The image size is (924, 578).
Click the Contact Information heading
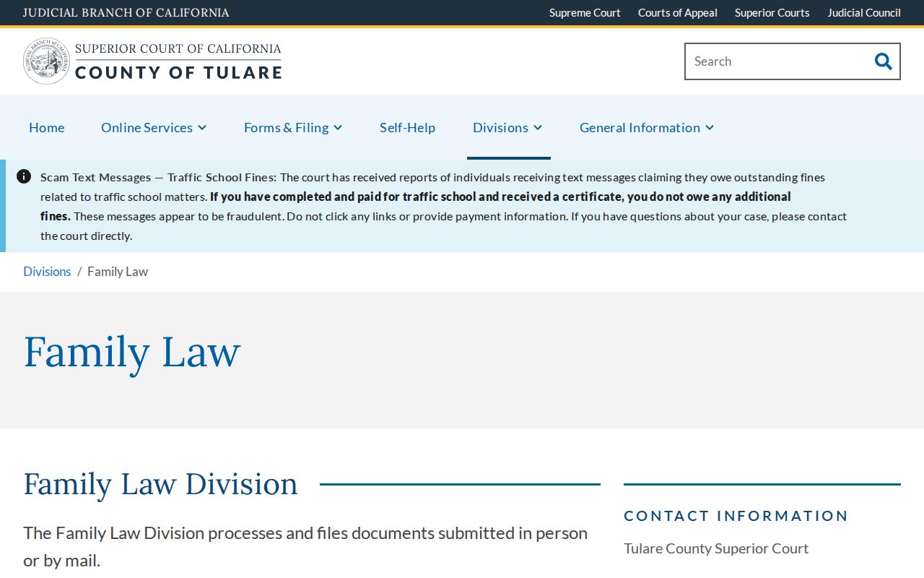[736, 516]
